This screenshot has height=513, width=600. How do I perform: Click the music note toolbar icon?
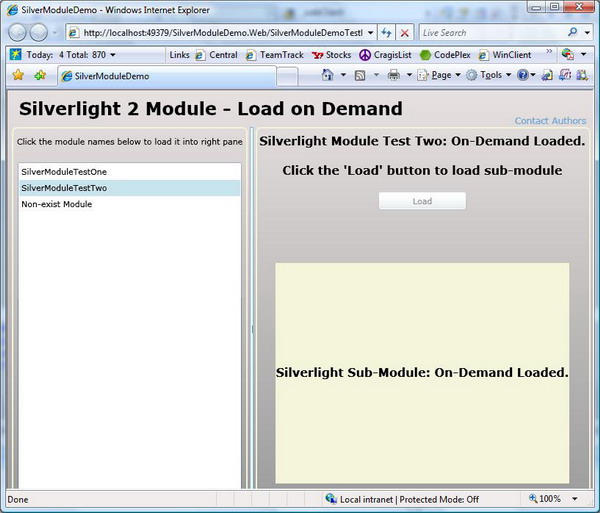click(x=565, y=75)
